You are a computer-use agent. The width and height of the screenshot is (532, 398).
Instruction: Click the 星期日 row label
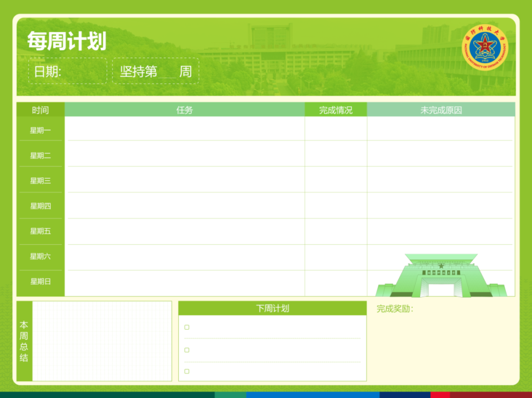pos(40,281)
